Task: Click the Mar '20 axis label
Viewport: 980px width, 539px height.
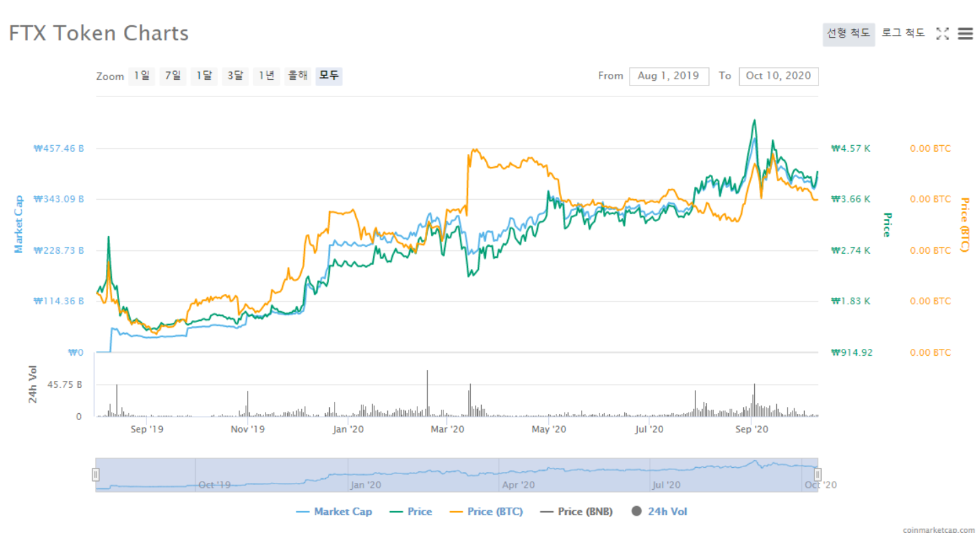Action: [x=448, y=429]
